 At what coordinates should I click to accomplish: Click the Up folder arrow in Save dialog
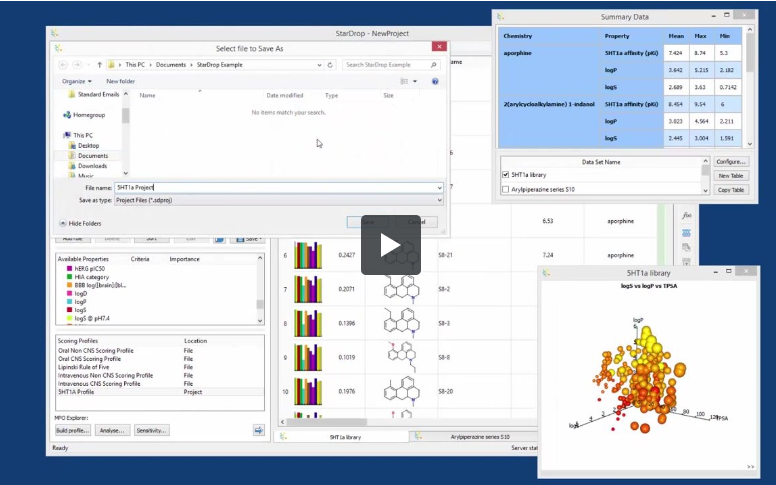point(100,64)
